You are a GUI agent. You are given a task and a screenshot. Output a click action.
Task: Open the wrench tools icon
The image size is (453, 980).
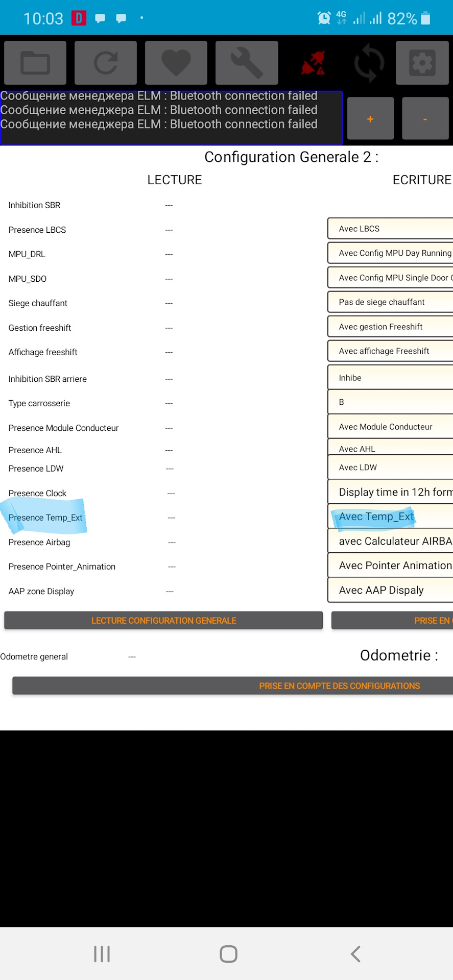coord(247,63)
